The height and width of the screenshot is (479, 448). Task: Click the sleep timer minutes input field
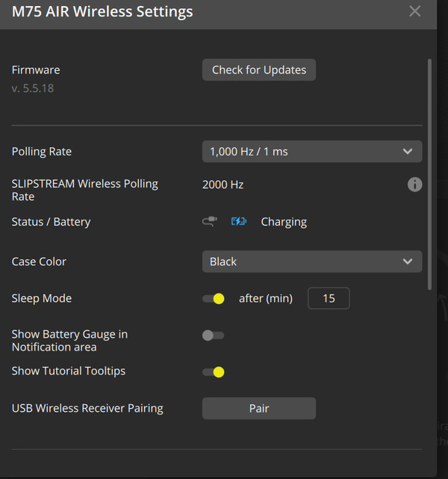(329, 298)
